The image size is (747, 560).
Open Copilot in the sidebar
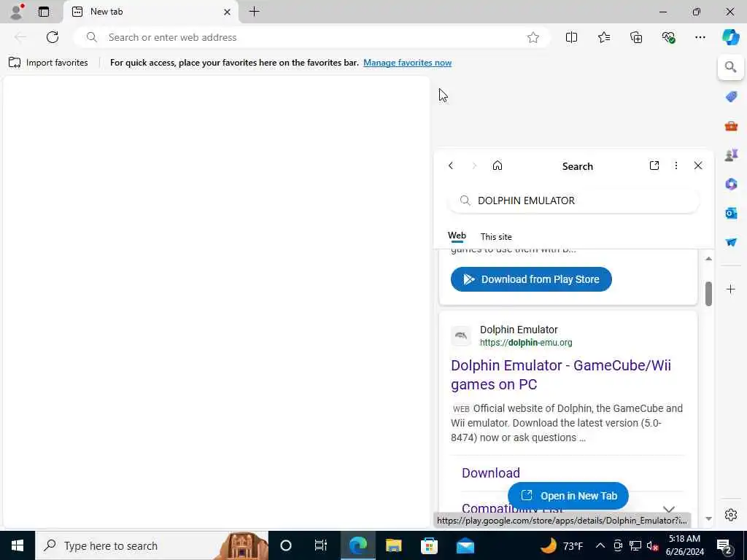pyautogui.click(x=730, y=37)
